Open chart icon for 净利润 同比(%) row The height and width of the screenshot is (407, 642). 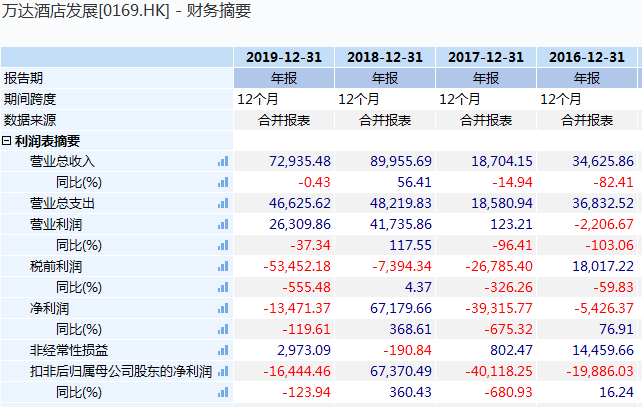[x=223, y=329]
